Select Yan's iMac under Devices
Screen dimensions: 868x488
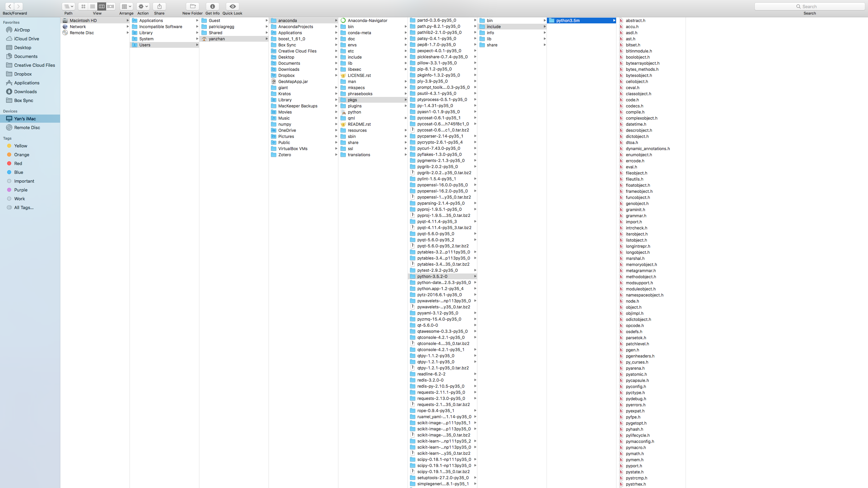[30, 119]
